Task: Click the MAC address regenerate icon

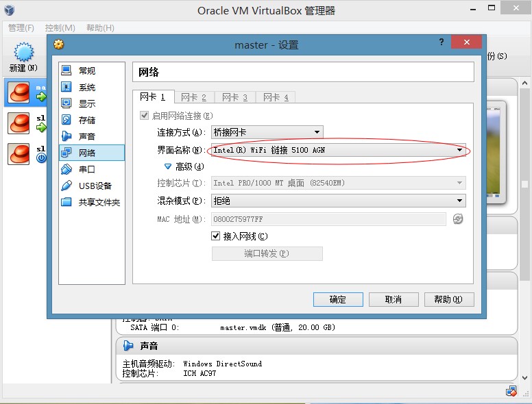Action: [458, 219]
